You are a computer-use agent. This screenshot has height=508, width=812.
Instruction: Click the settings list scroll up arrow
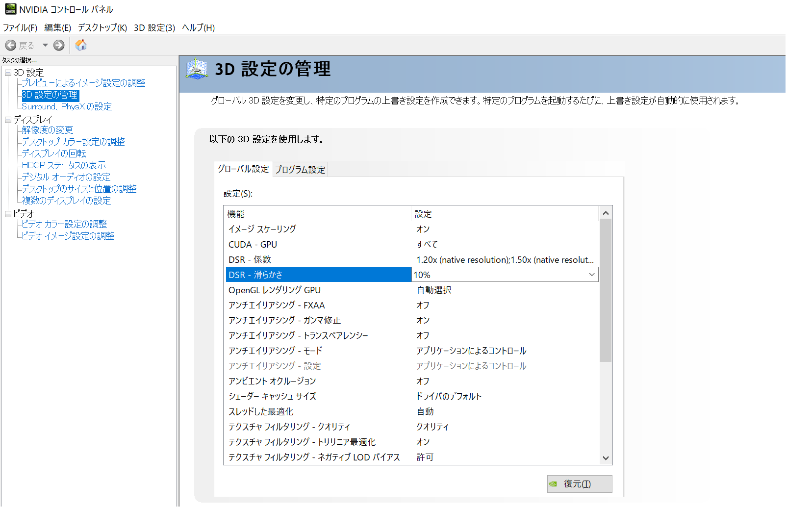pos(606,213)
